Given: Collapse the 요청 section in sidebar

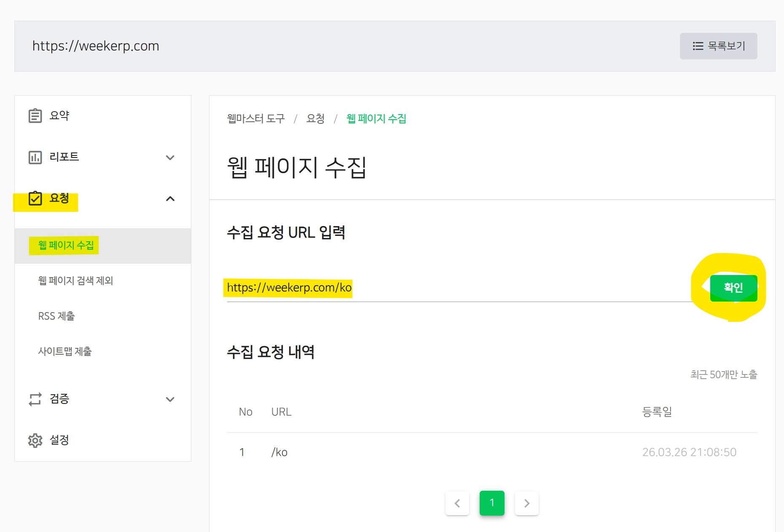Looking at the screenshot, I should 171,199.
